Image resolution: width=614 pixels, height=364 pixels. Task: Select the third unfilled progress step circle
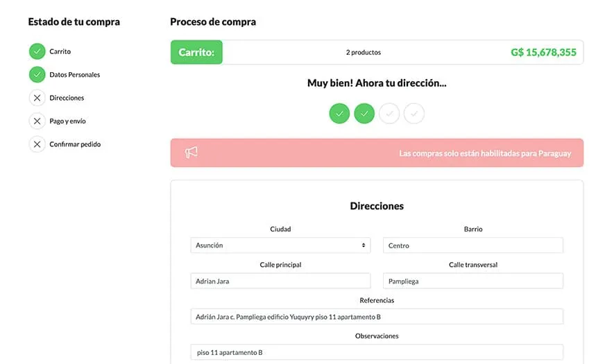point(389,113)
